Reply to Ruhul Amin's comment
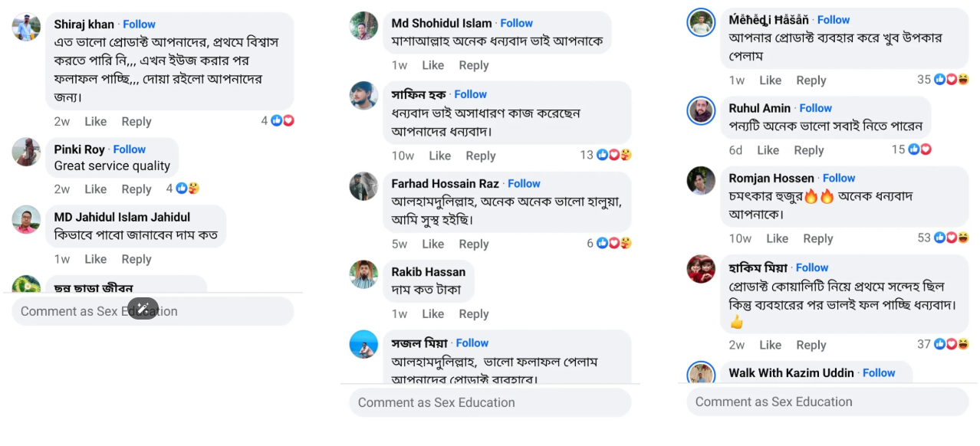The image size is (980, 446). point(809,149)
